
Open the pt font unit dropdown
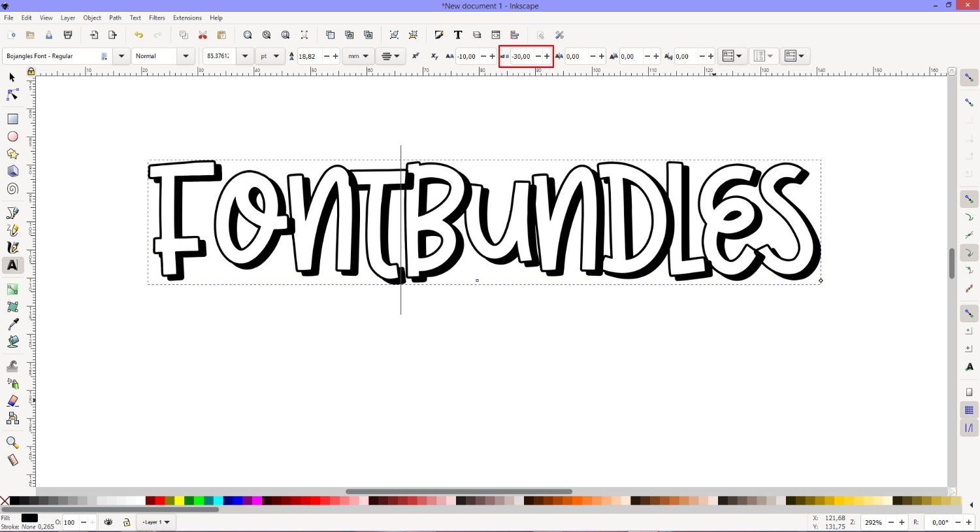(x=270, y=56)
